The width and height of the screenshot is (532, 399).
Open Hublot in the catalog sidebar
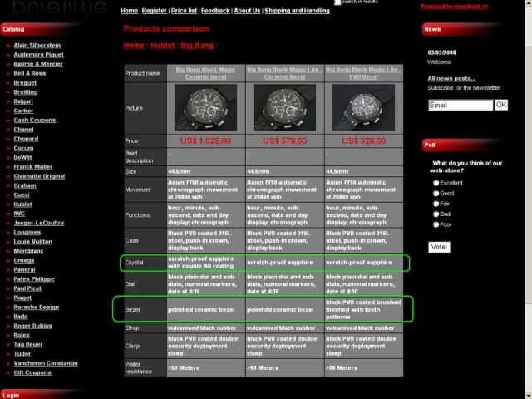tap(22, 204)
